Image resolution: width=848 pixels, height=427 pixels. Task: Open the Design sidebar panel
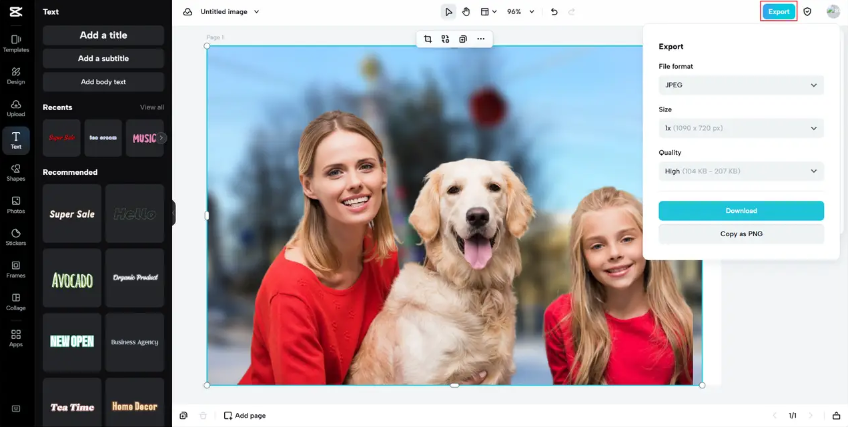click(x=16, y=76)
